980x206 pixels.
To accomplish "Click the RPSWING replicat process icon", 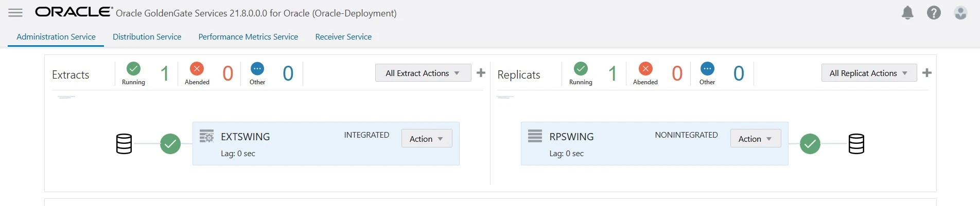I will (535, 136).
